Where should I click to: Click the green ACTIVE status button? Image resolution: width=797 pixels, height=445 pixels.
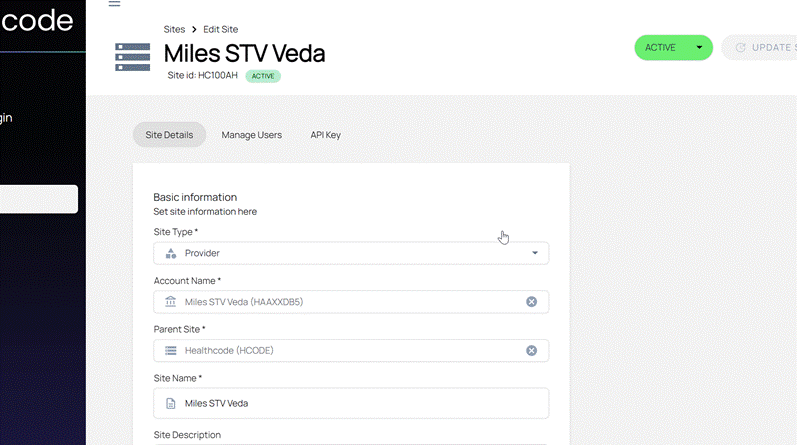(x=660, y=48)
